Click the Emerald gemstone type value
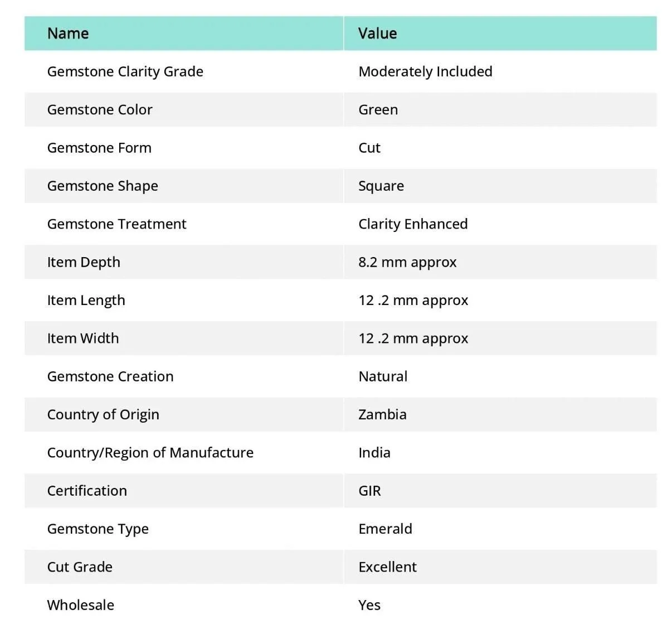 [x=385, y=529]
